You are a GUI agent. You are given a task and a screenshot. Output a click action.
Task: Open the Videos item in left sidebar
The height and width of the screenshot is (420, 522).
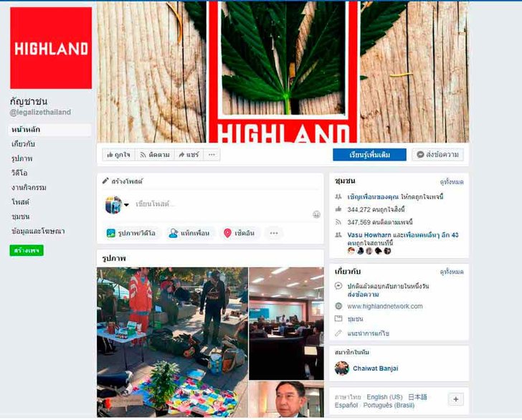tap(19, 173)
